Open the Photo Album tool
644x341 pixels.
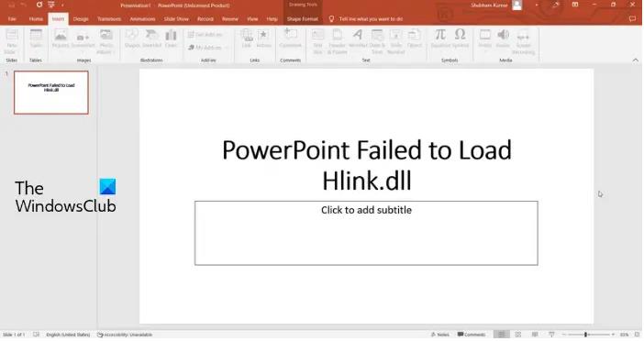click(105, 41)
